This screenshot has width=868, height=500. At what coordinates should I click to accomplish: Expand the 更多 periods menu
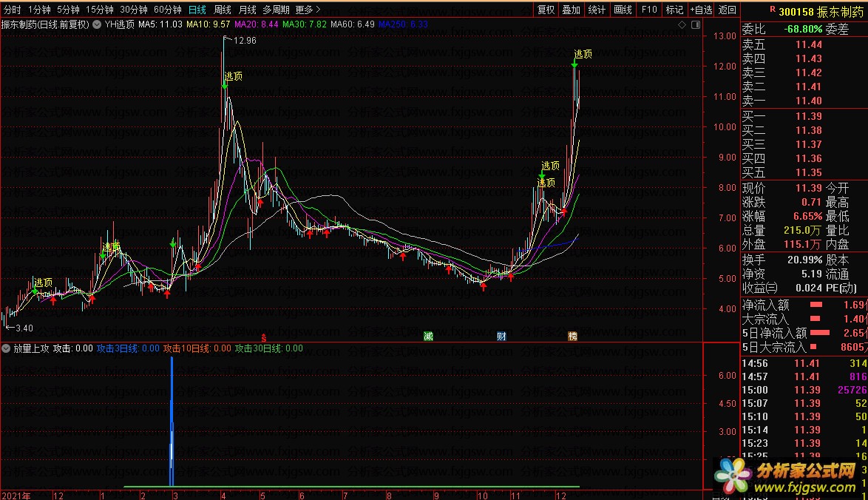[x=308, y=10]
